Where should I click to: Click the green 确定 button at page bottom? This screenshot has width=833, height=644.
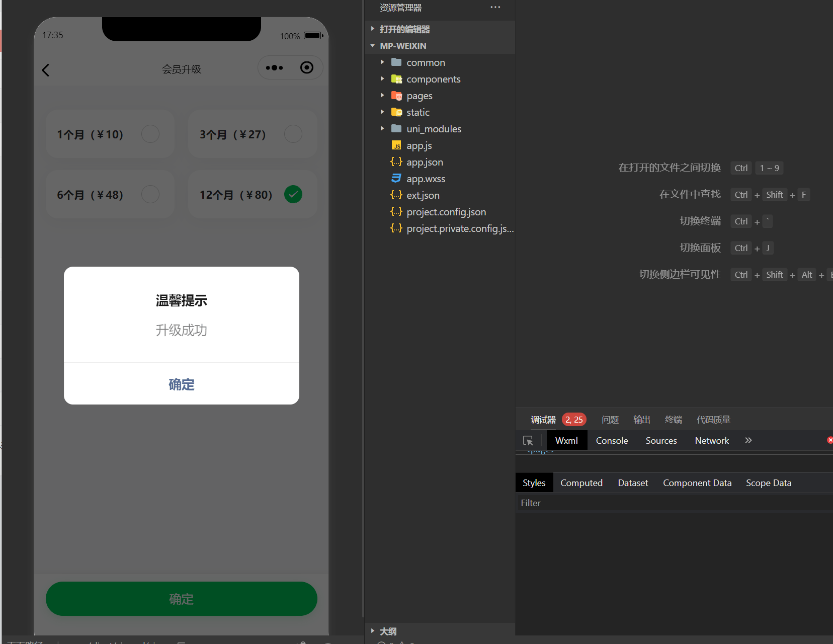182,599
